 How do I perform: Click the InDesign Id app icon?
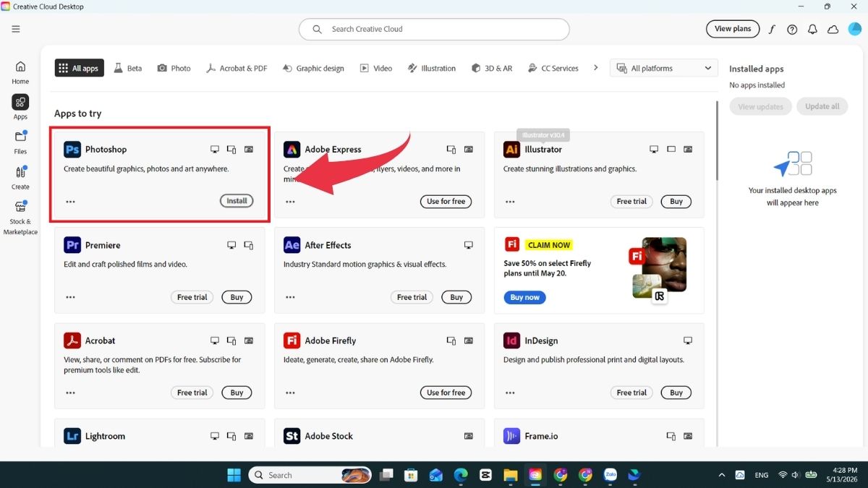pyautogui.click(x=512, y=340)
